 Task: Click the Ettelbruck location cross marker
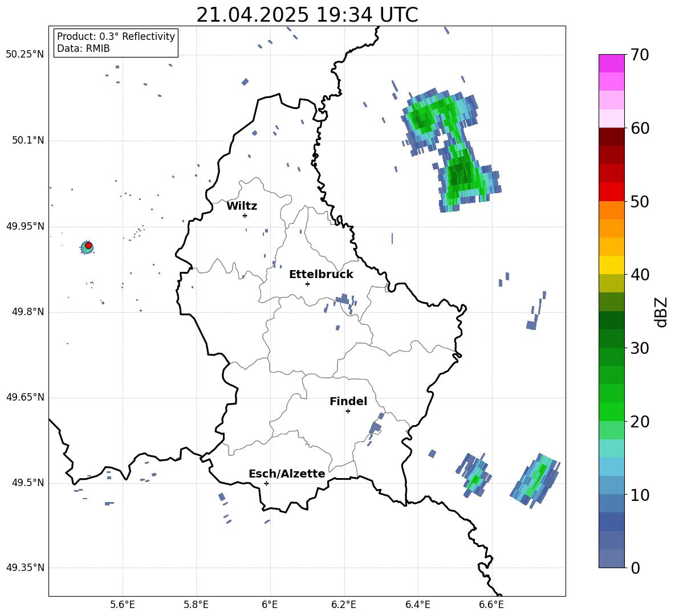tap(307, 284)
